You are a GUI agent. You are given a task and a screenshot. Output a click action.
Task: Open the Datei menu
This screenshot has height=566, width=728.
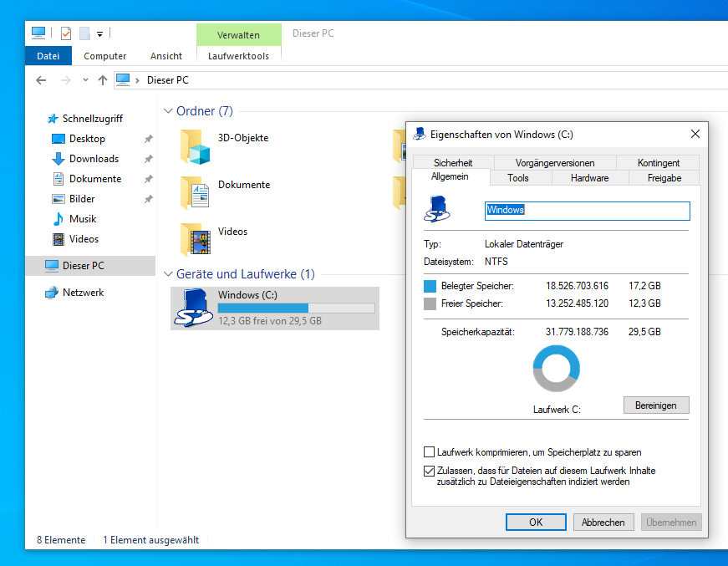click(48, 56)
